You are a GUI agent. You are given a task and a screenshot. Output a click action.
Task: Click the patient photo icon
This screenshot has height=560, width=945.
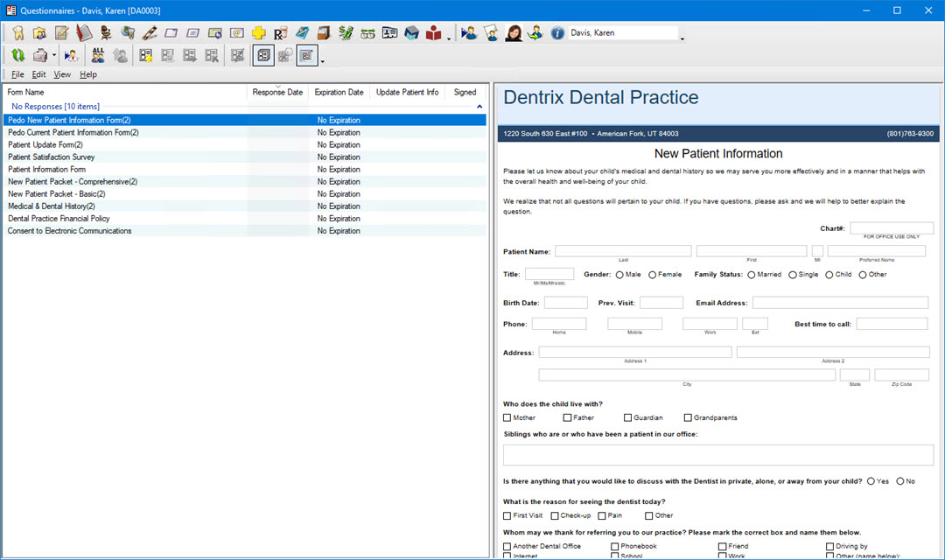[514, 33]
